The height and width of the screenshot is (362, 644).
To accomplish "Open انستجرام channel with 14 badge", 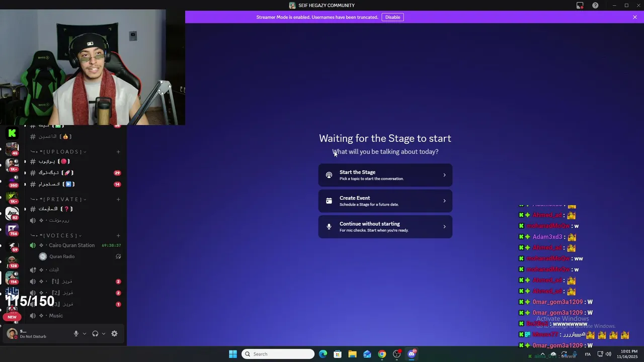I will point(74,184).
